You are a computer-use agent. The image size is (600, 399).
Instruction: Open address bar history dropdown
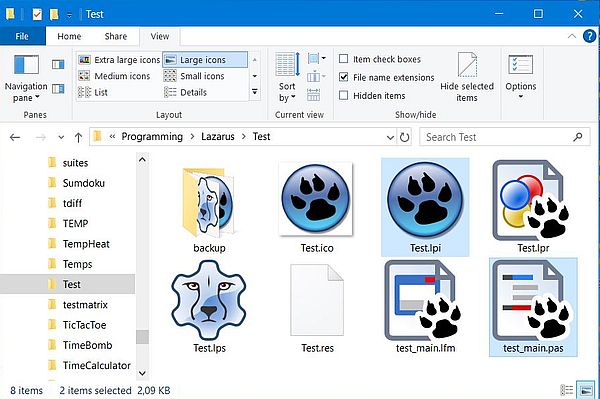pyautogui.click(x=390, y=137)
